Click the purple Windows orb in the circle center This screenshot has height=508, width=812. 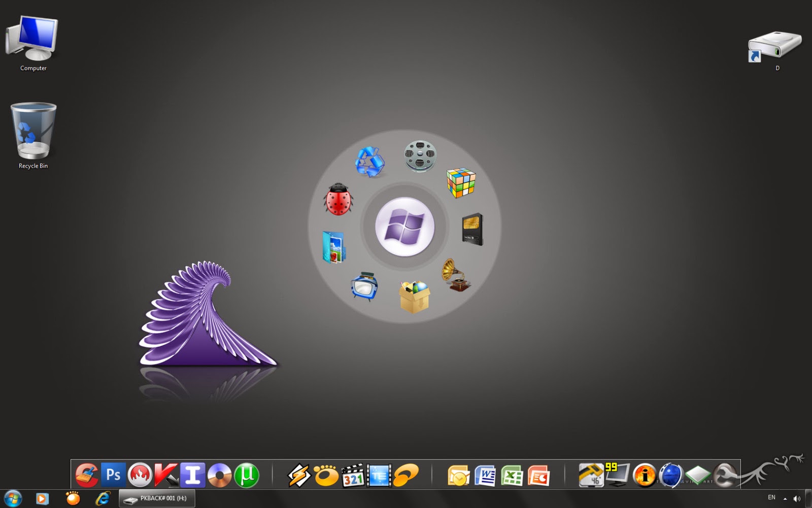coord(404,227)
